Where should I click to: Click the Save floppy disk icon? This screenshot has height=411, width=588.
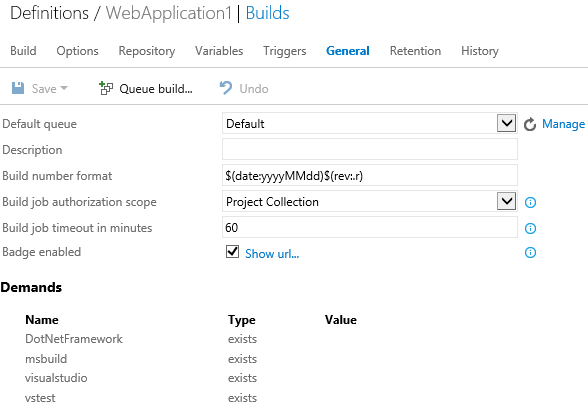pyautogui.click(x=18, y=88)
